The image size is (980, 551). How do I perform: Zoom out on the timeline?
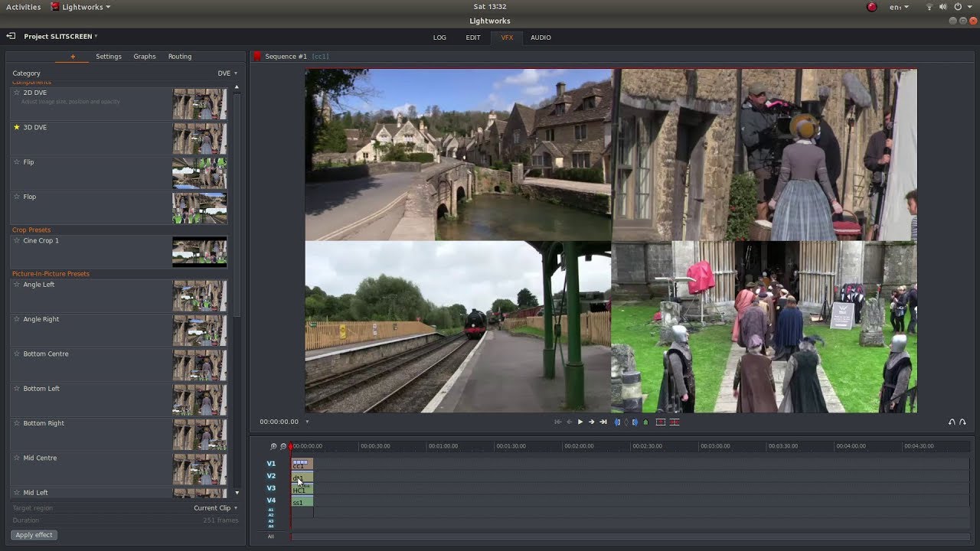tap(283, 446)
